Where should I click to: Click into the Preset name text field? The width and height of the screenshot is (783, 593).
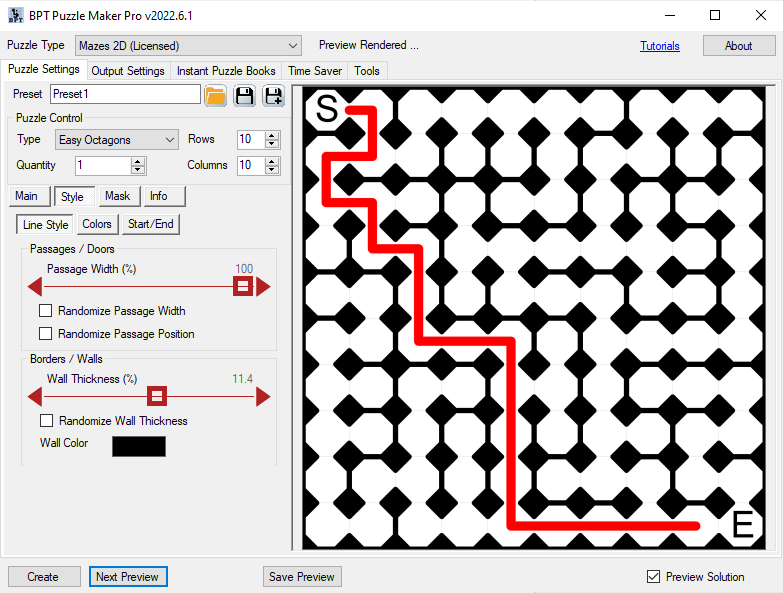click(125, 94)
